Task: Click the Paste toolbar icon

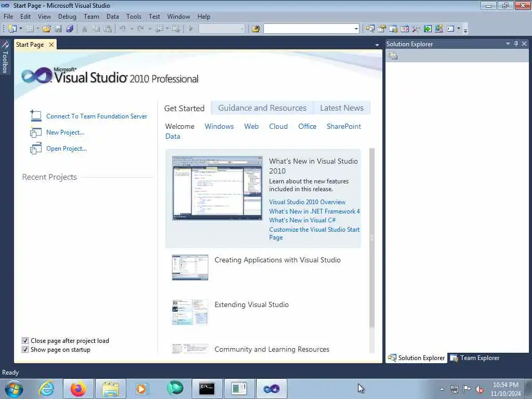Action: (108, 29)
